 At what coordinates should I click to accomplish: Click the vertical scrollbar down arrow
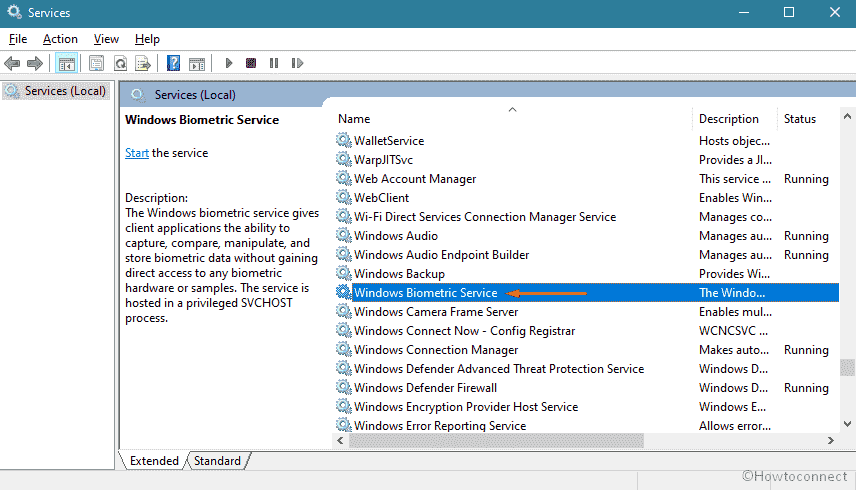pos(847,424)
